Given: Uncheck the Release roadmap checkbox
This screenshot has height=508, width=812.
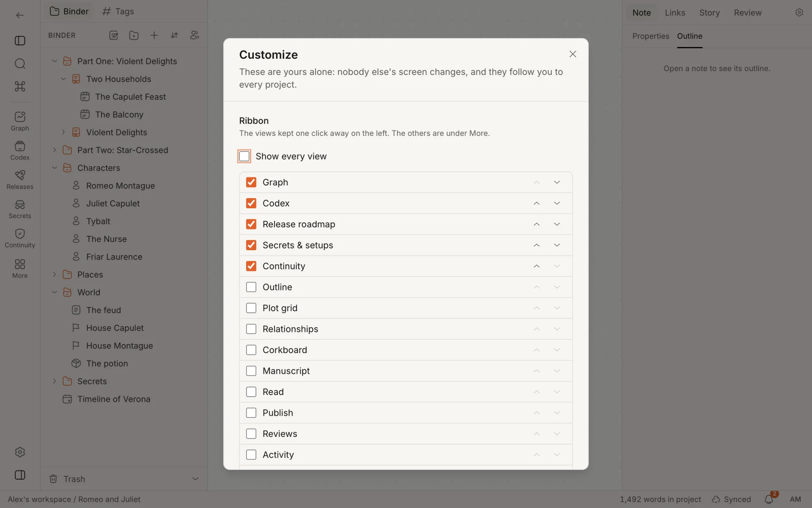Looking at the screenshot, I should point(251,224).
